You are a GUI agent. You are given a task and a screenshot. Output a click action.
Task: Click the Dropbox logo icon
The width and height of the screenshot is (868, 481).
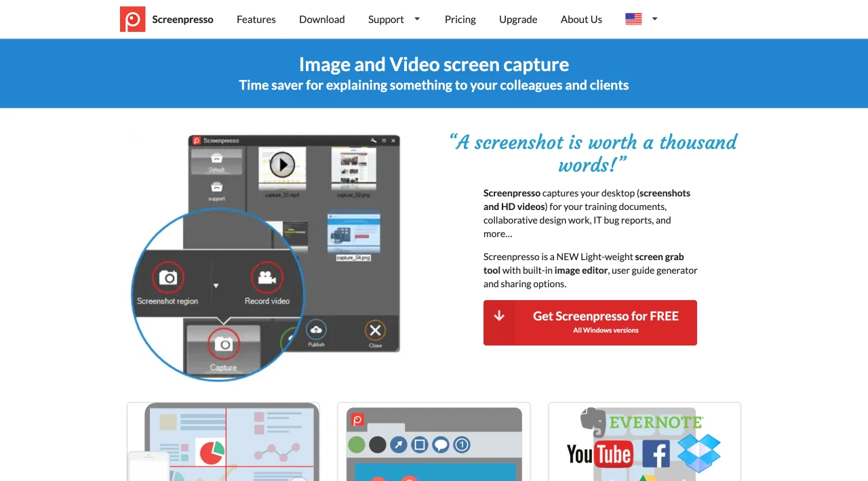(x=698, y=453)
